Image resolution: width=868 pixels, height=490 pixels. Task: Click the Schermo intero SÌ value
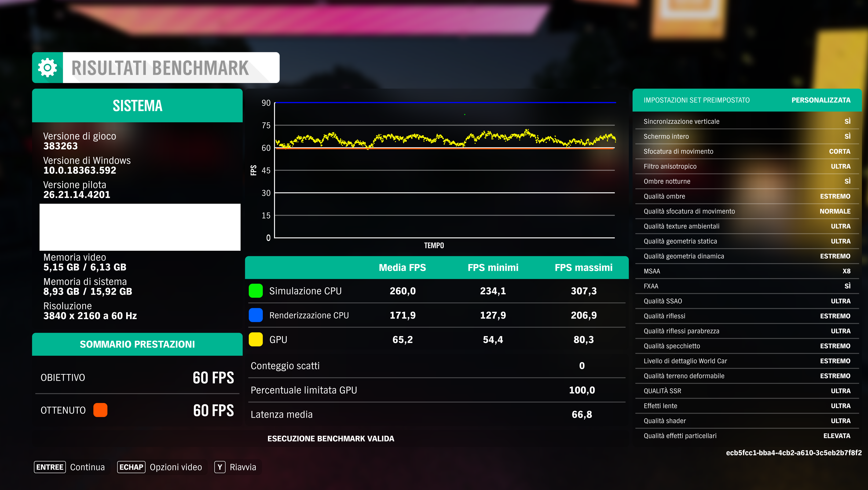847,136
